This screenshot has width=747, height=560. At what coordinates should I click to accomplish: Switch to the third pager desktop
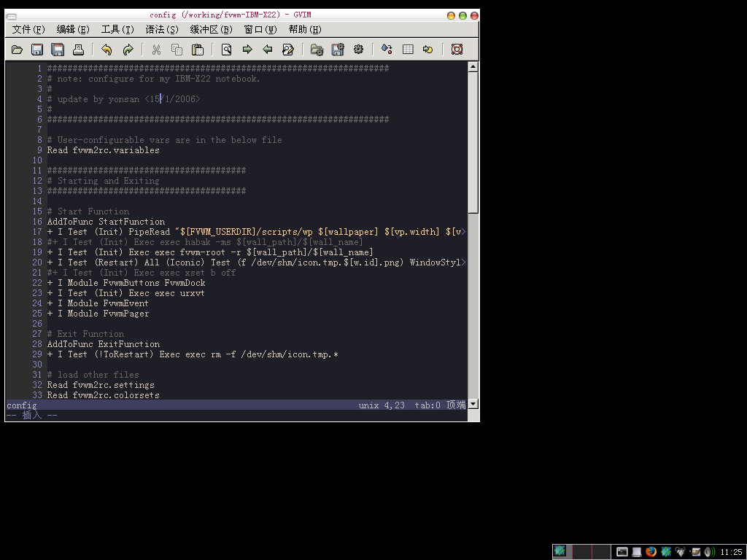tap(601, 552)
